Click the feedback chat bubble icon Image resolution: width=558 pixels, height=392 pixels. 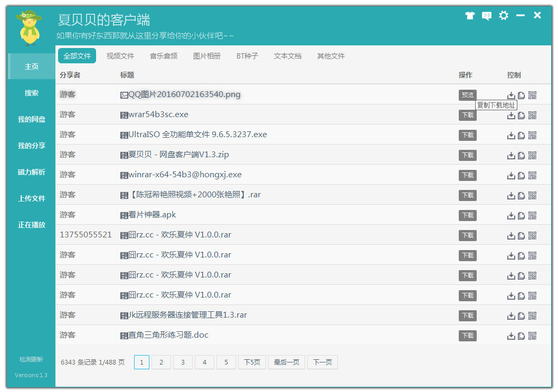point(487,16)
